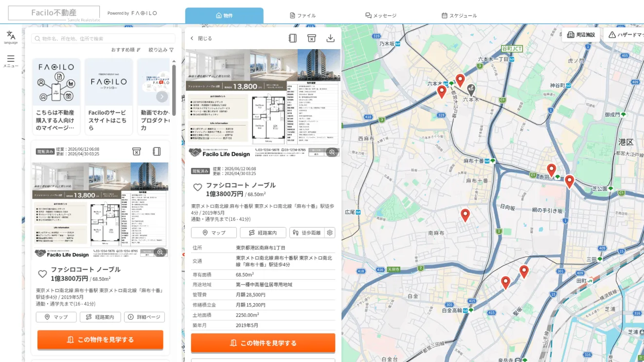Open the 絞り込み filter options
The height and width of the screenshot is (362, 644).
(161, 50)
